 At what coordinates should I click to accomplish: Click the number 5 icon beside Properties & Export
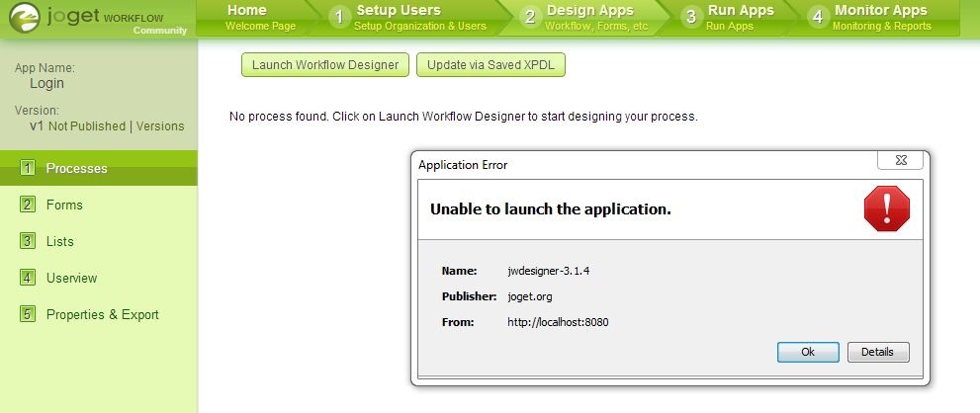tap(28, 314)
